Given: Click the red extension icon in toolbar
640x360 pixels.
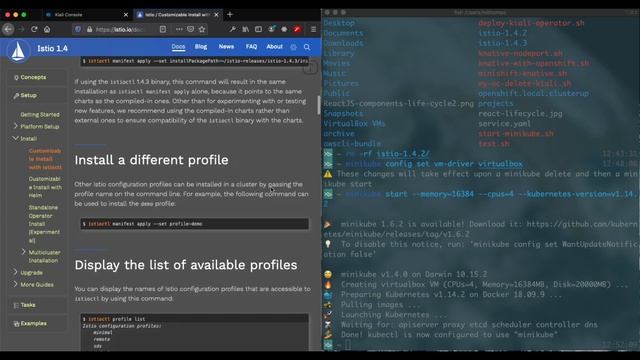Looking at the screenshot, I should 297,29.
